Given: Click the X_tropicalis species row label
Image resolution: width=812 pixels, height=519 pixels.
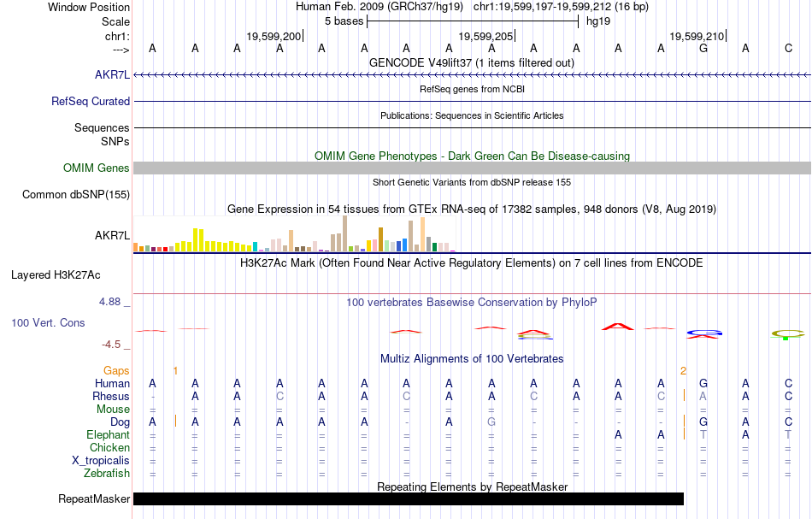Looking at the screenshot, I should (x=101, y=461).
